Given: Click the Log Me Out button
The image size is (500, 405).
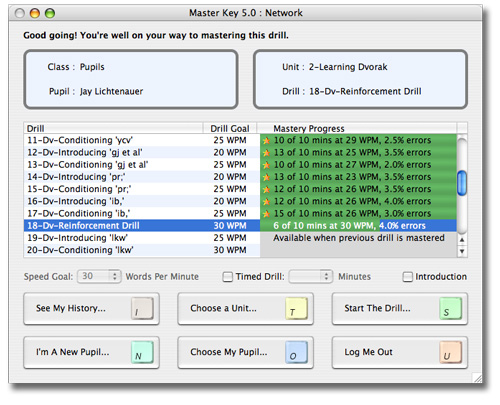Looking at the screenshot, I should [x=400, y=352].
